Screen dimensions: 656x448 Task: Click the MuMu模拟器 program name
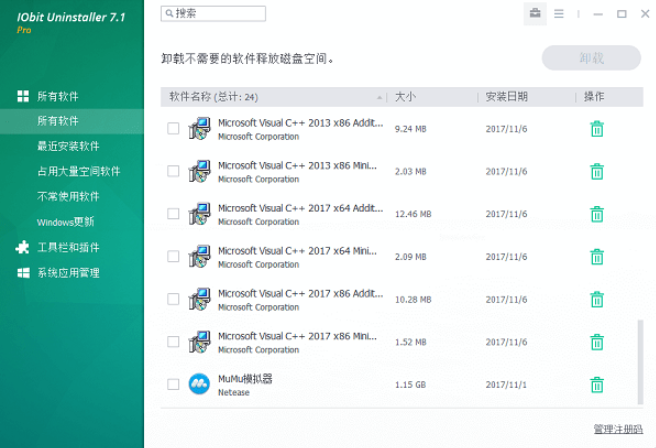(x=245, y=379)
